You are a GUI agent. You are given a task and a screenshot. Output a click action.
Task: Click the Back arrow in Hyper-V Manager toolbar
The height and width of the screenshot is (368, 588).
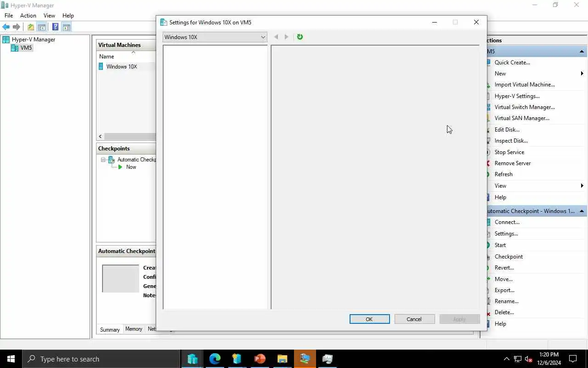tap(6, 27)
